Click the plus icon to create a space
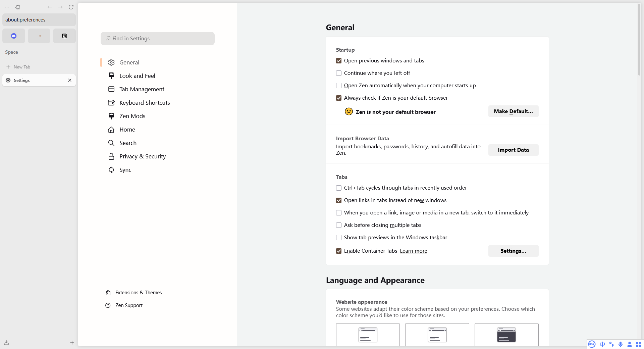 click(x=72, y=343)
